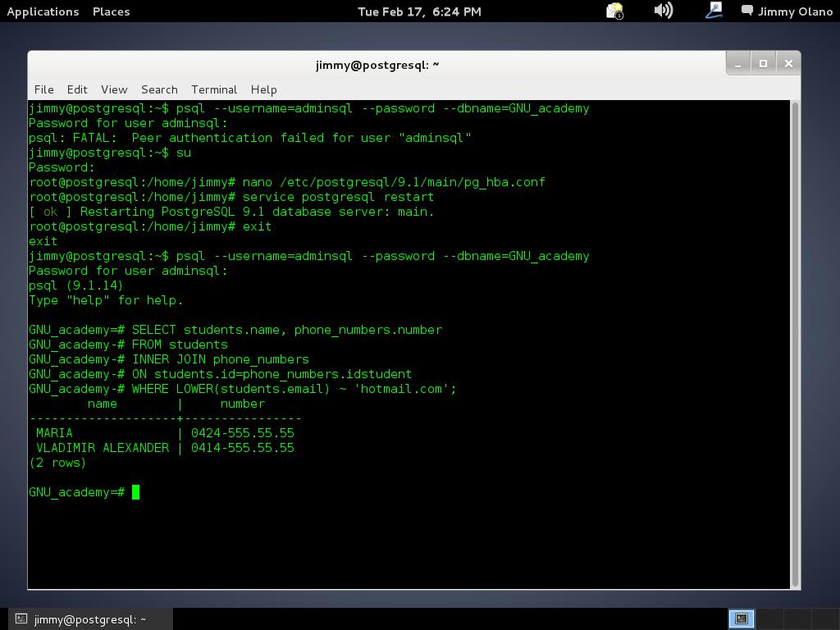Maximize the terminal window
Image resolution: width=840 pixels, height=630 pixels.
pos(763,63)
